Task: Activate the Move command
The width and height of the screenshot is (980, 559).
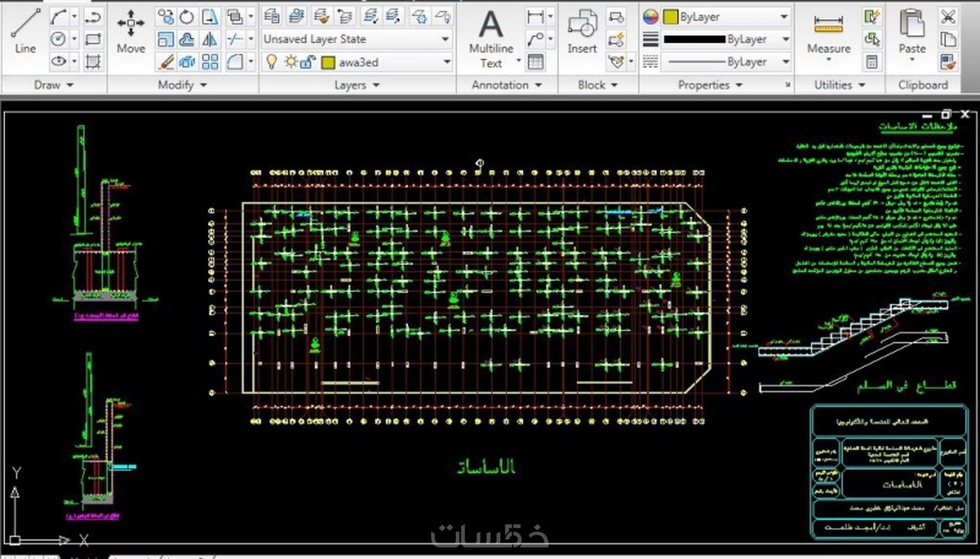Action: (131, 32)
